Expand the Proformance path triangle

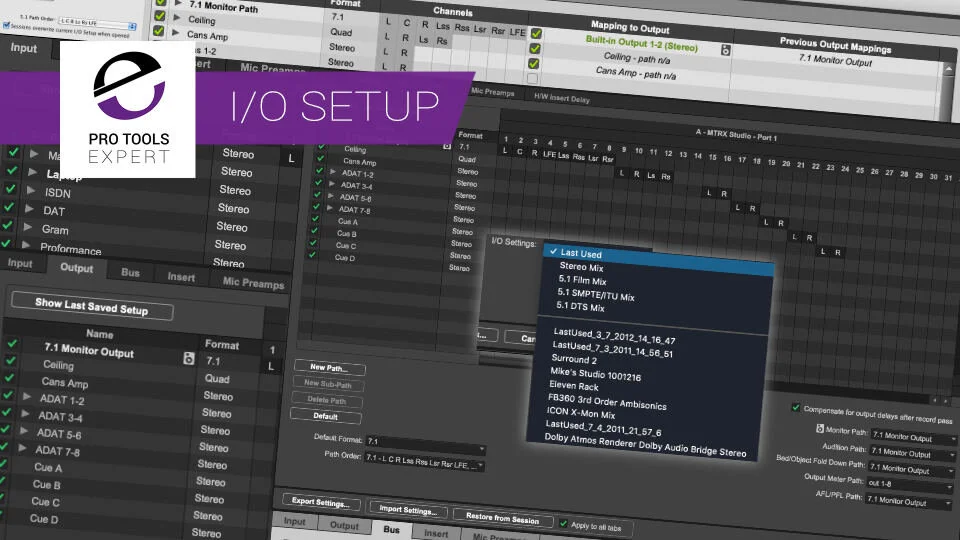click(x=26, y=245)
